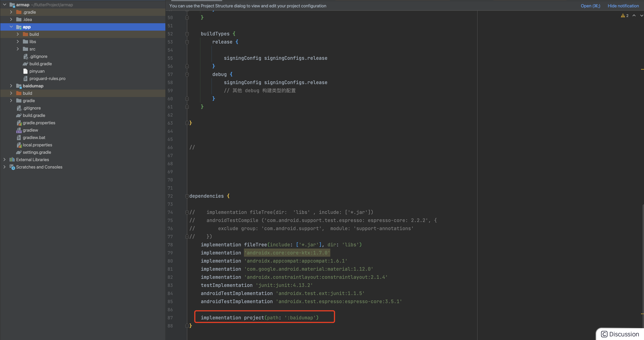Select gradlew.bat in project tree

coord(34,137)
